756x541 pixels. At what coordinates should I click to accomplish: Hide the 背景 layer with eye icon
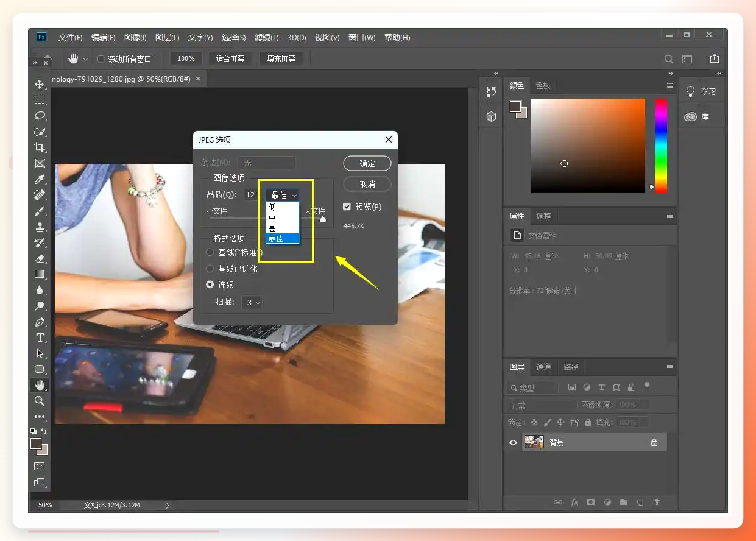tap(513, 443)
